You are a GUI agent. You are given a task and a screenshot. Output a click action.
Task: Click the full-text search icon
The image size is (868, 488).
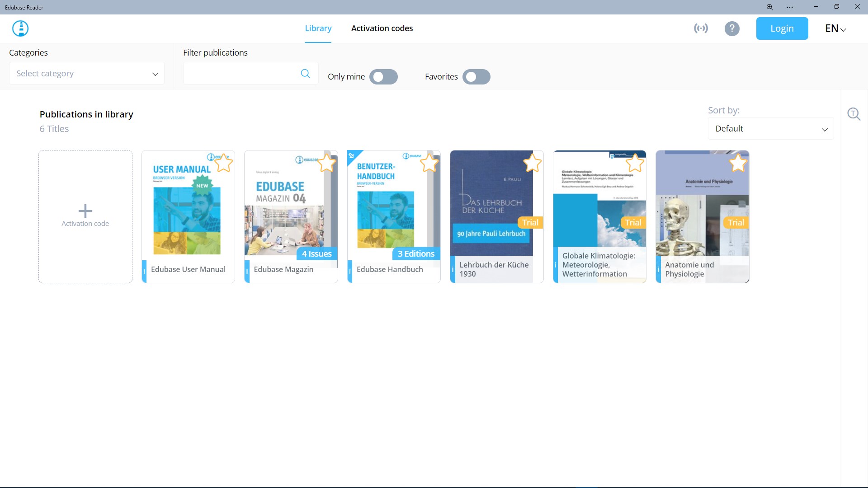pos(854,114)
